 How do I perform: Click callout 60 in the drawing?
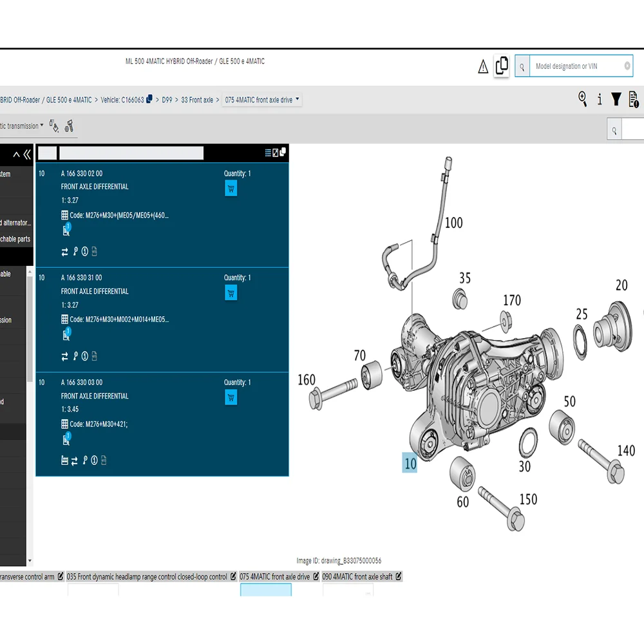tap(462, 502)
